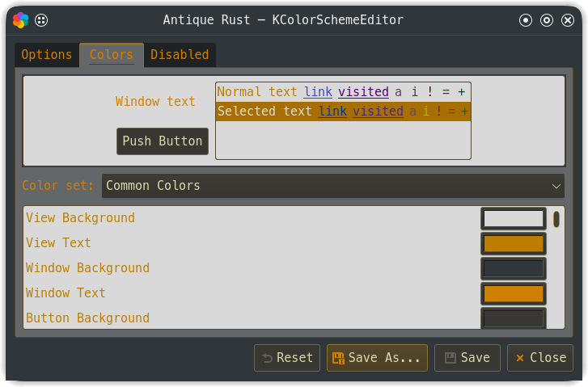Image resolution: width=588 pixels, height=387 pixels.
Task: Open the Color set combo box
Action: 332,186
